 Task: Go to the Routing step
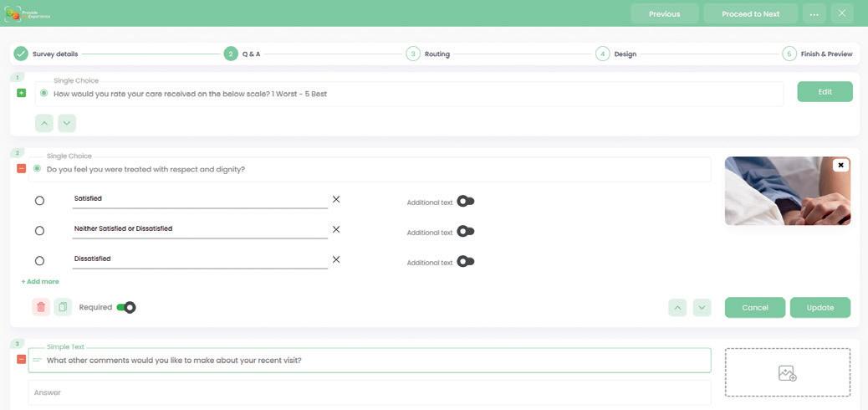point(428,54)
